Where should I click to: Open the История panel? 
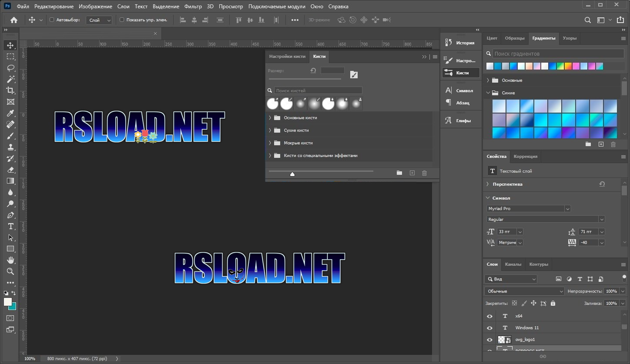[x=461, y=42]
